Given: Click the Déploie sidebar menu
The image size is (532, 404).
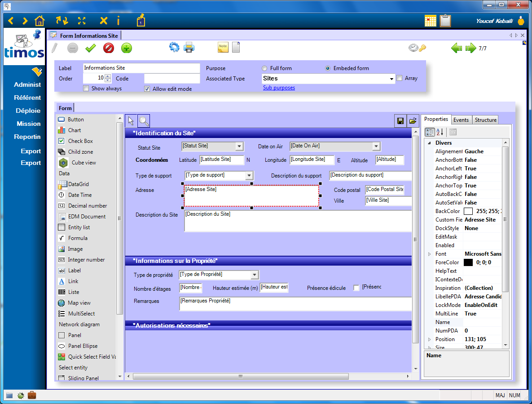Looking at the screenshot, I should point(28,111).
